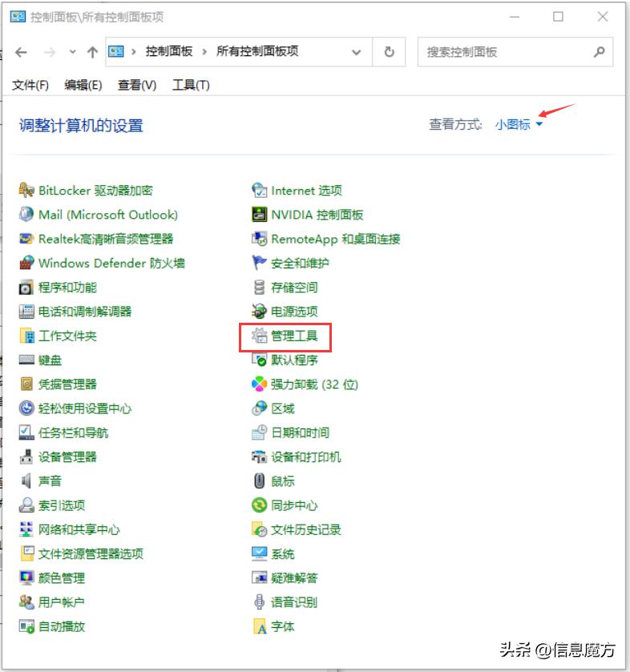630x672 pixels.
Task: Open 设备和打印机 icon
Action: point(259,457)
